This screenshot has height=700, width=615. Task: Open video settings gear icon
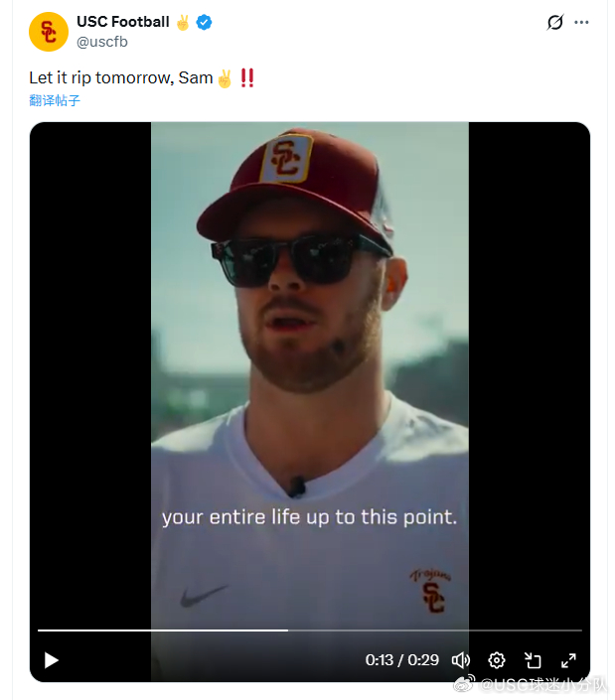pos(496,660)
